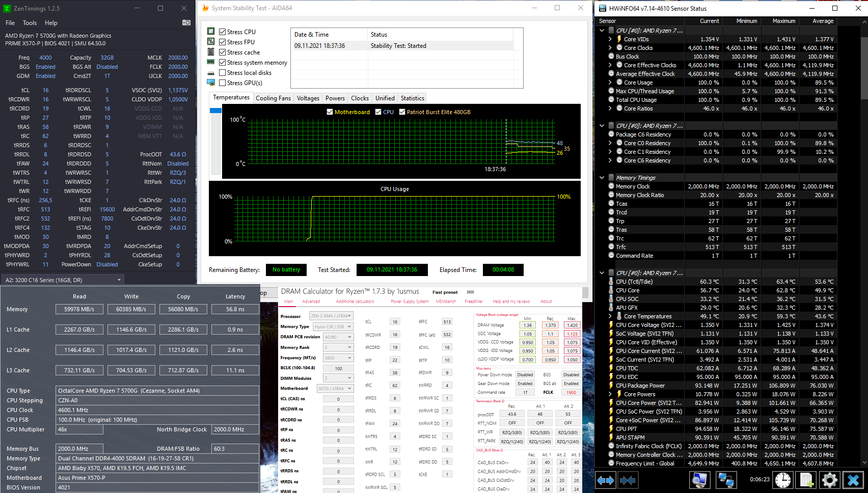Close HWiNFO sensors with blue X icon

(x=853, y=480)
